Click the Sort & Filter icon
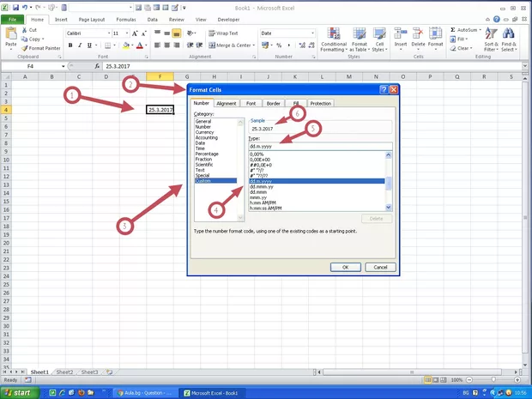This screenshot has height=399, width=532. click(x=491, y=39)
